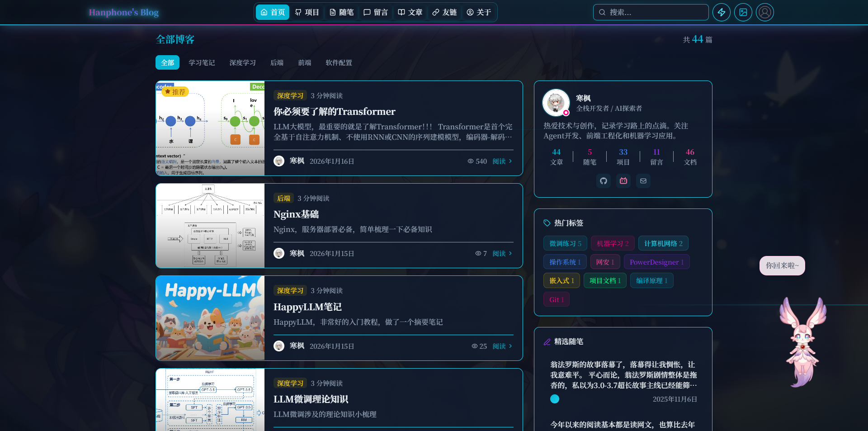Select the 计算机网络 2 tag
The image size is (868, 431).
(663, 243)
